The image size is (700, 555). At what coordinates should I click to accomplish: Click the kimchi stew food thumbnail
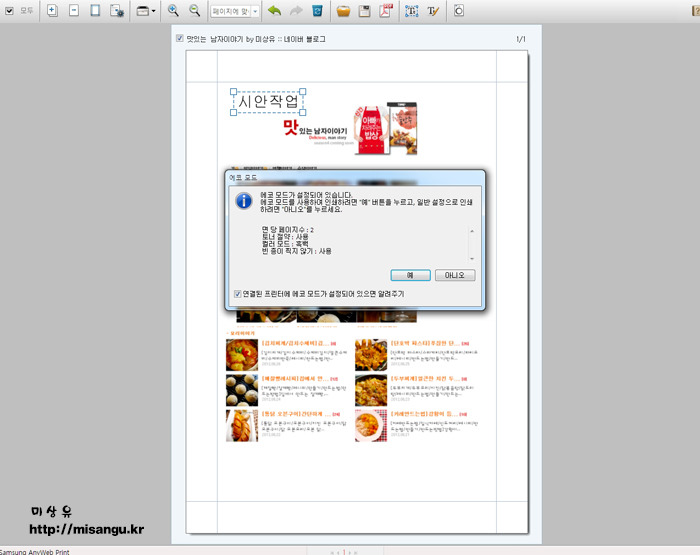click(242, 355)
